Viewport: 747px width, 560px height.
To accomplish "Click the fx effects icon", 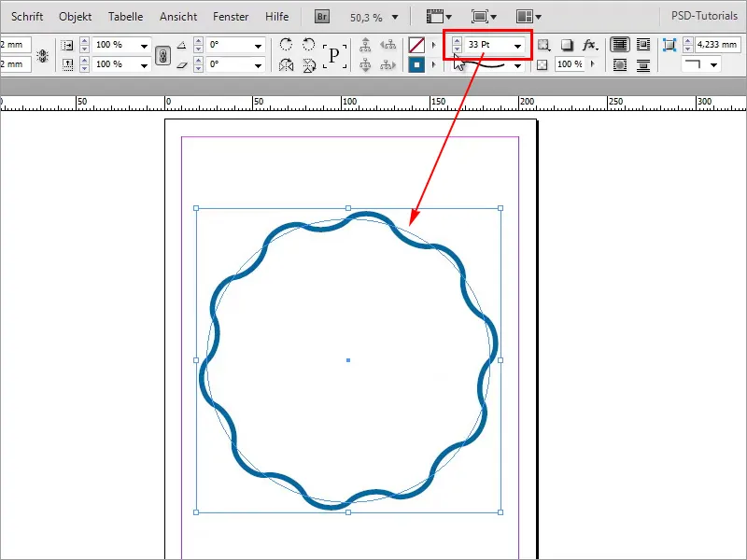I will (x=588, y=44).
